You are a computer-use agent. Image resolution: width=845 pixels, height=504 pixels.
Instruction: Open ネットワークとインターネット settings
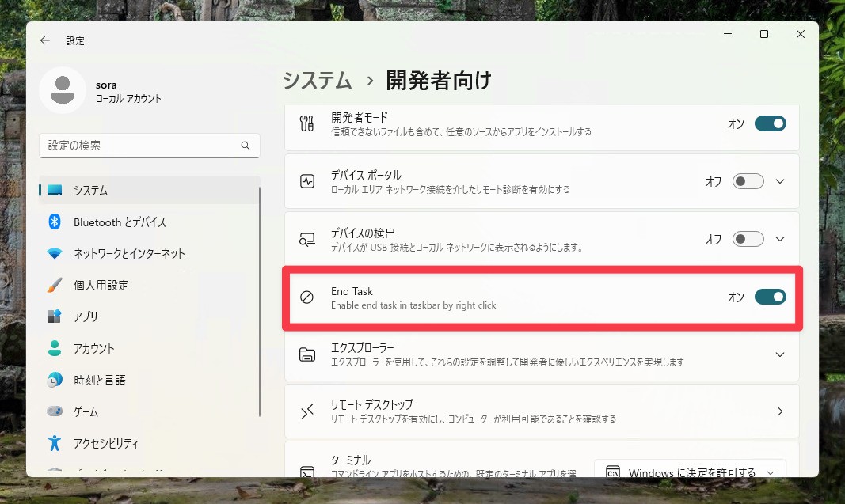(x=149, y=253)
